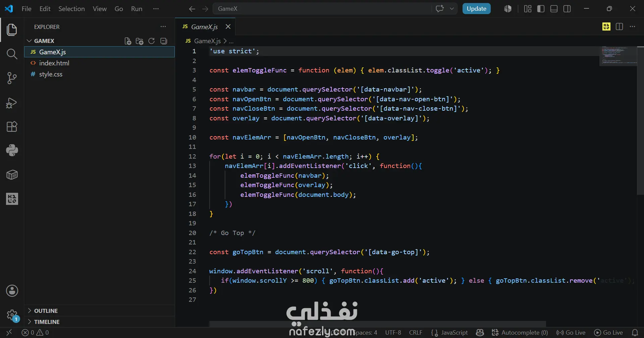Open Manage gear icon with badge
Image resolution: width=644 pixels, height=338 pixels.
coord(12,315)
